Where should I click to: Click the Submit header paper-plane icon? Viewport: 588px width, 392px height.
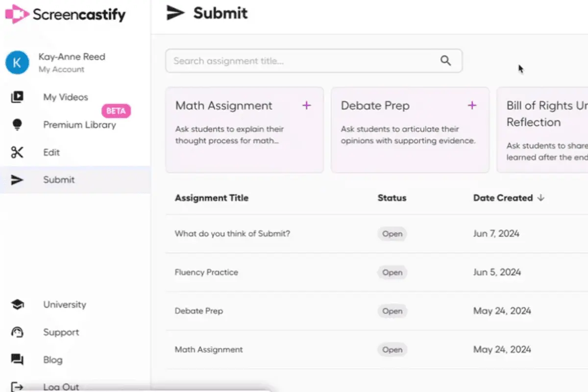[x=175, y=13]
